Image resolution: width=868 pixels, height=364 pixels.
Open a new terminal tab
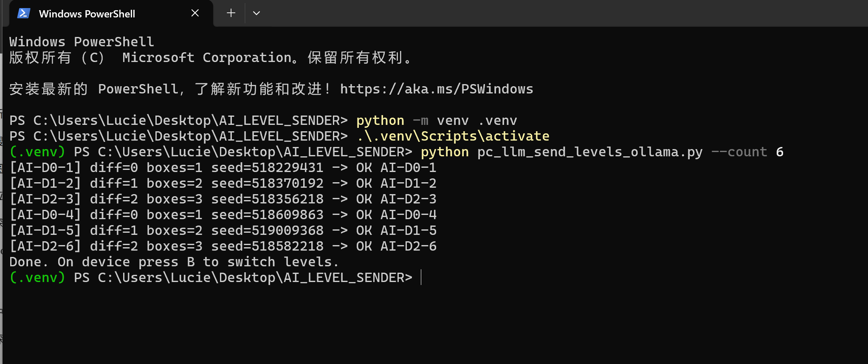tap(231, 13)
